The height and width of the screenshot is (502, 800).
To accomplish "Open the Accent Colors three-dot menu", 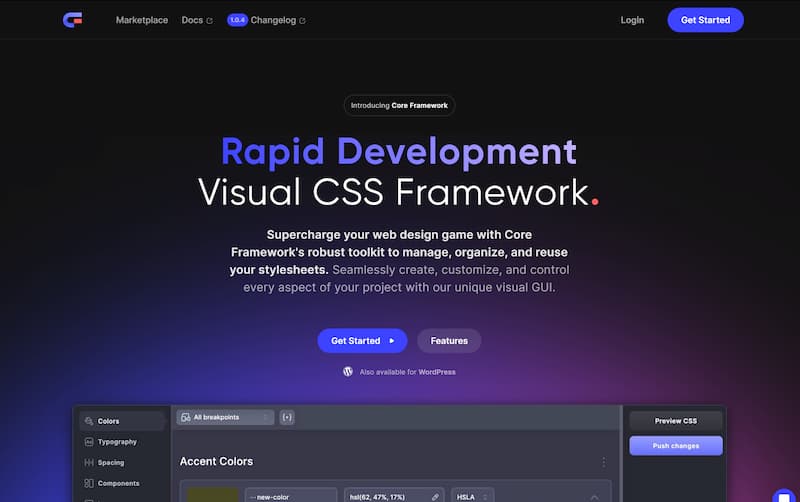I will 603,462.
